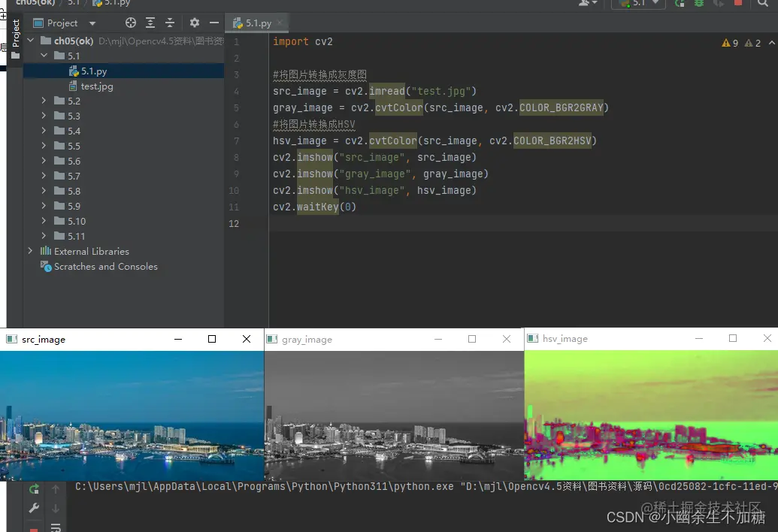The image size is (778, 532).
Task: Open Project panel settings gear
Action: pos(195,23)
